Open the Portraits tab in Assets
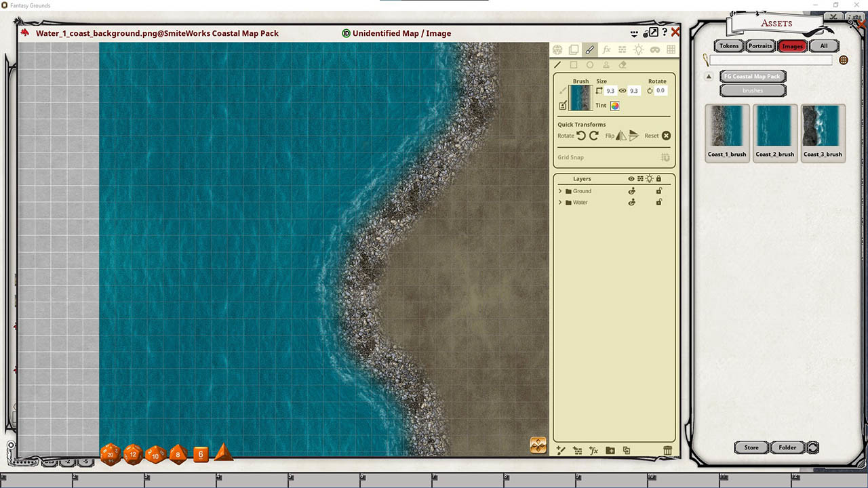 (760, 45)
